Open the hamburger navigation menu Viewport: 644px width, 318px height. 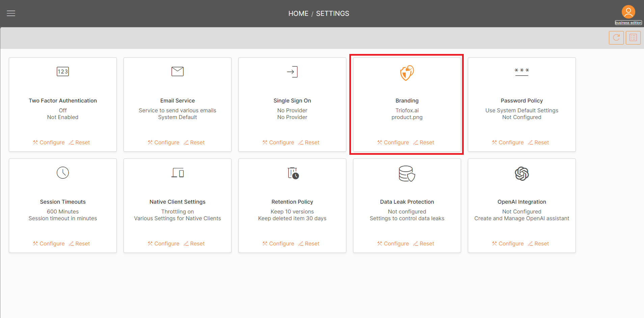click(x=10, y=13)
